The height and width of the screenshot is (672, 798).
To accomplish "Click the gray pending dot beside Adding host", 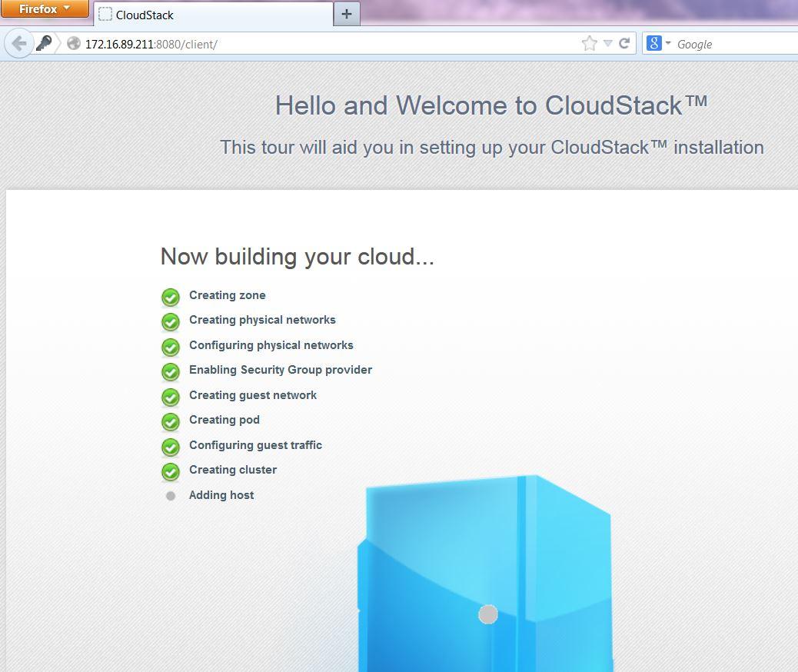I will tap(171, 496).
